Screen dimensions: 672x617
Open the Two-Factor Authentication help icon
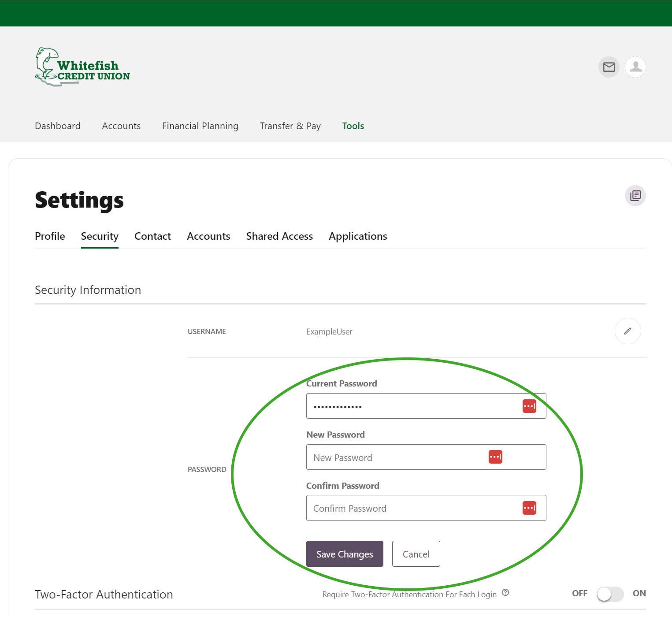(506, 592)
